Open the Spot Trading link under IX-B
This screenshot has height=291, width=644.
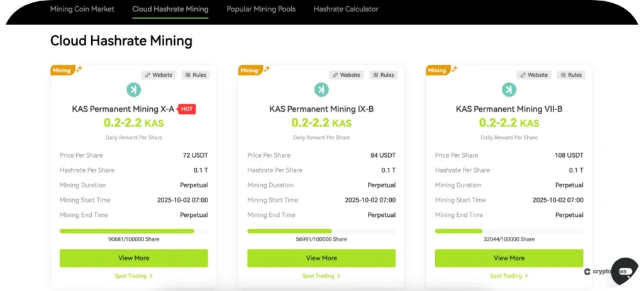tap(321, 276)
